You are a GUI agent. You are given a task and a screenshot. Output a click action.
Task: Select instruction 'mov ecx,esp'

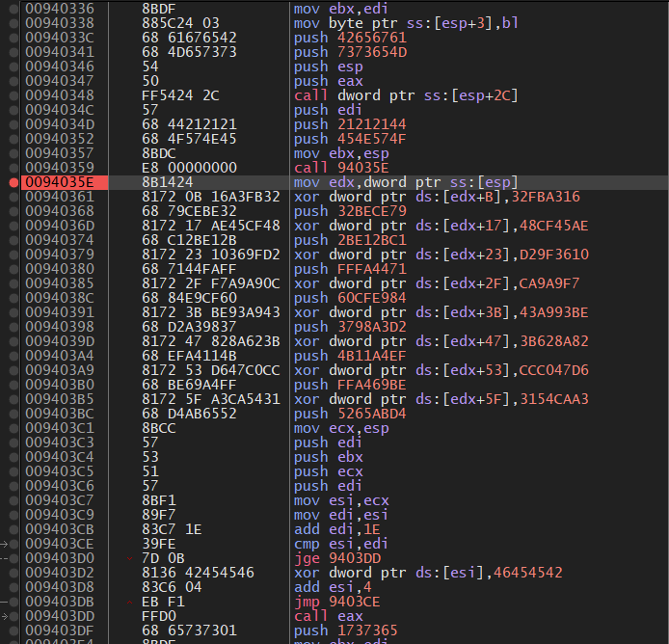point(341,428)
